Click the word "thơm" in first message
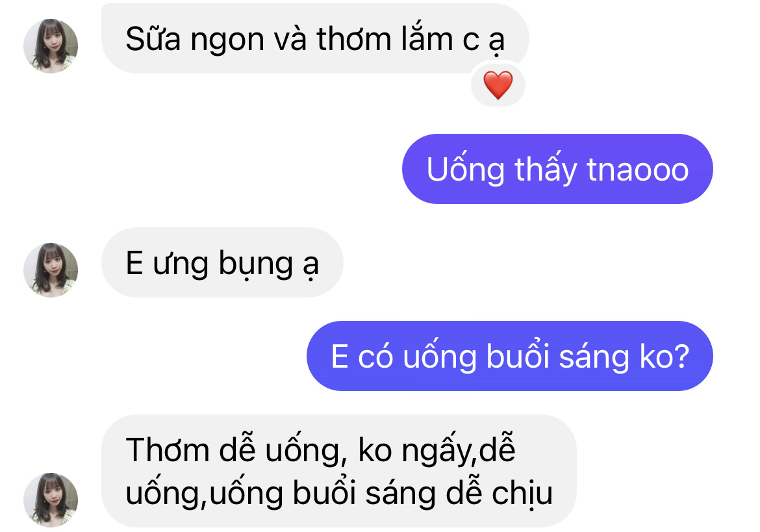 (x=354, y=39)
